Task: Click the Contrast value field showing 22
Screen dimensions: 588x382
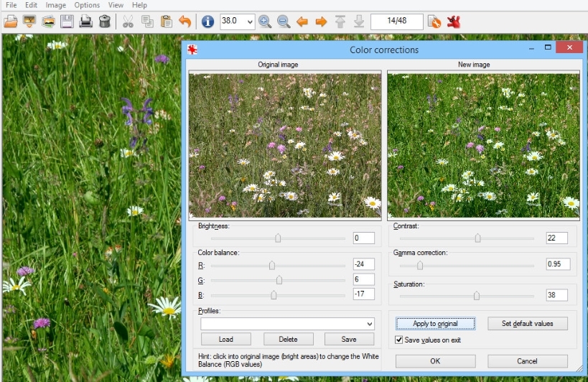Action: pyautogui.click(x=557, y=238)
